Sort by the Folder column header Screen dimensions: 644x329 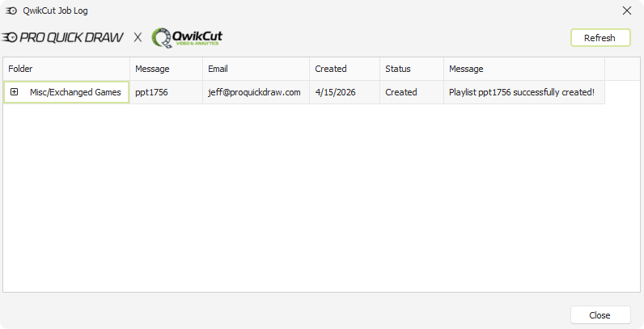pos(66,69)
